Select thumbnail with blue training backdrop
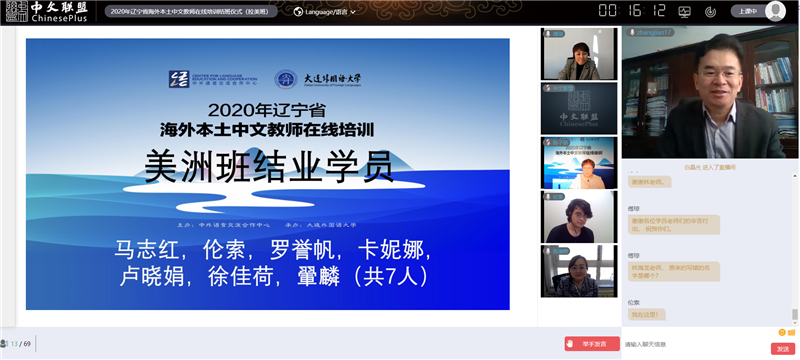This screenshot has height=360, width=800. (579, 163)
